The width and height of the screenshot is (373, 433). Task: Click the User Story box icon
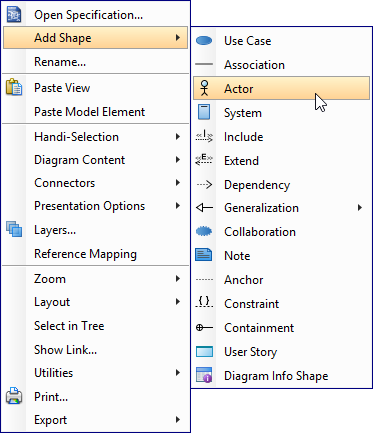(204, 352)
